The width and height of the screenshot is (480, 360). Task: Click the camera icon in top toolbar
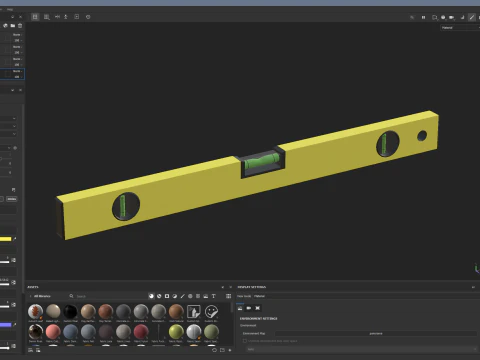pyautogui.click(x=452, y=17)
